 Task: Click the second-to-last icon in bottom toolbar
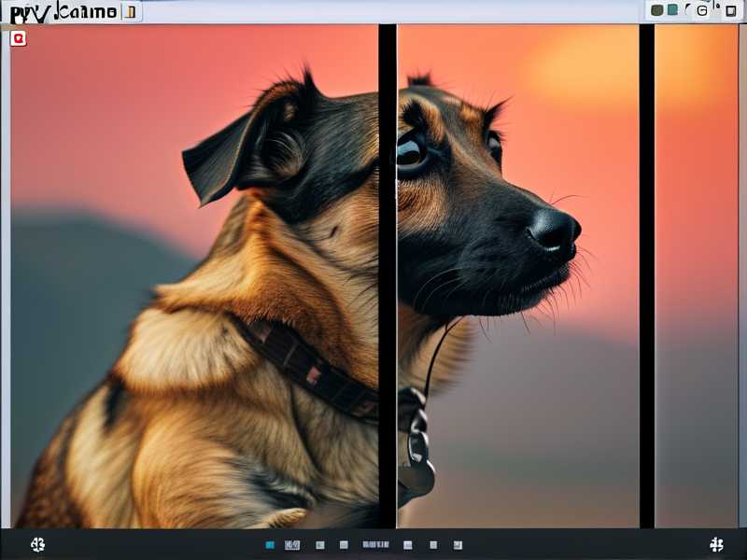433,544
